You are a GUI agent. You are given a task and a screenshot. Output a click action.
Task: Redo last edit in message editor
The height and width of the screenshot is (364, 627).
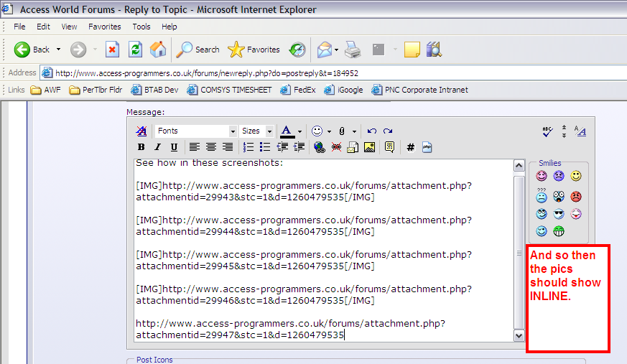click(388, 131)
